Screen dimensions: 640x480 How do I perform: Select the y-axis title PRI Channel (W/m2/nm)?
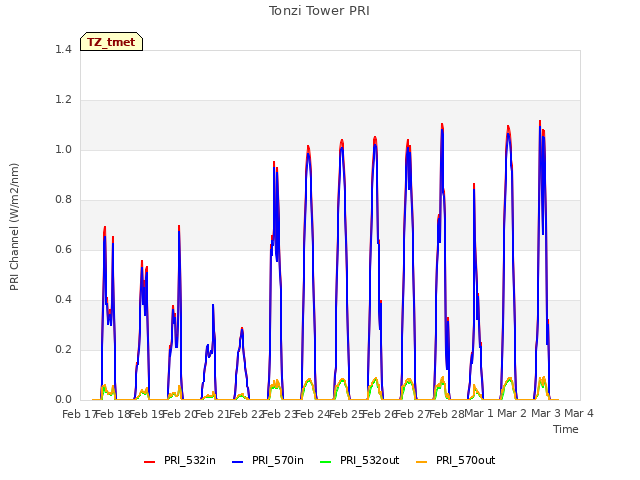[14, 227]
